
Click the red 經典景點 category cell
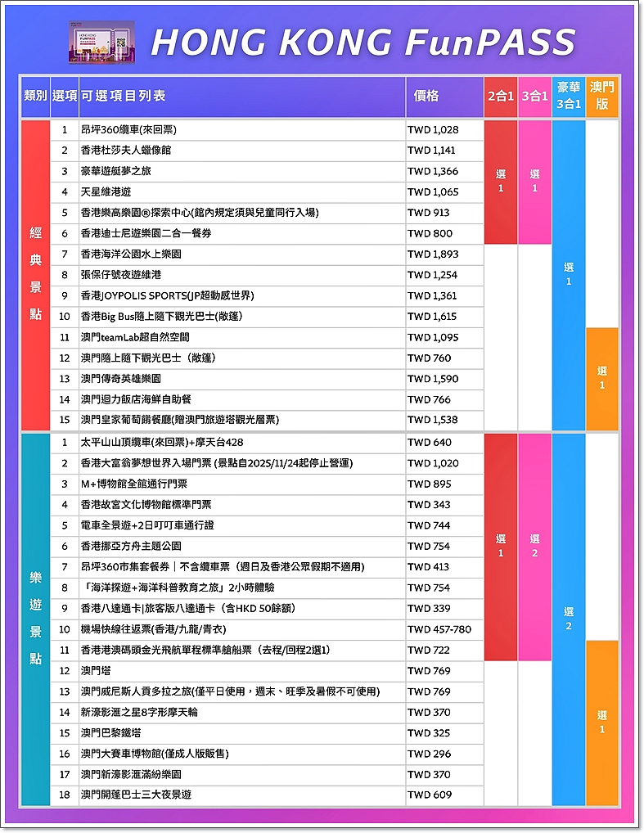coord(35,275)
